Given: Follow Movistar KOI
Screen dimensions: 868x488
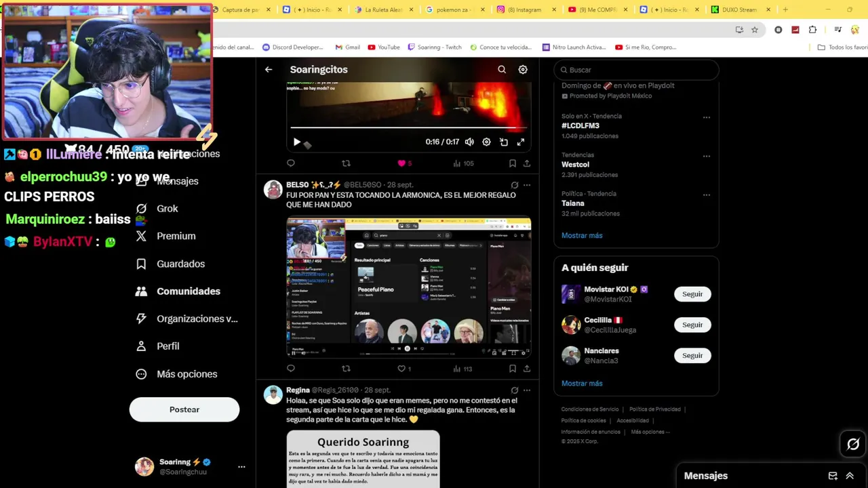Looking at the screenshot, I should pyautogui.click(x=692, y=294).
